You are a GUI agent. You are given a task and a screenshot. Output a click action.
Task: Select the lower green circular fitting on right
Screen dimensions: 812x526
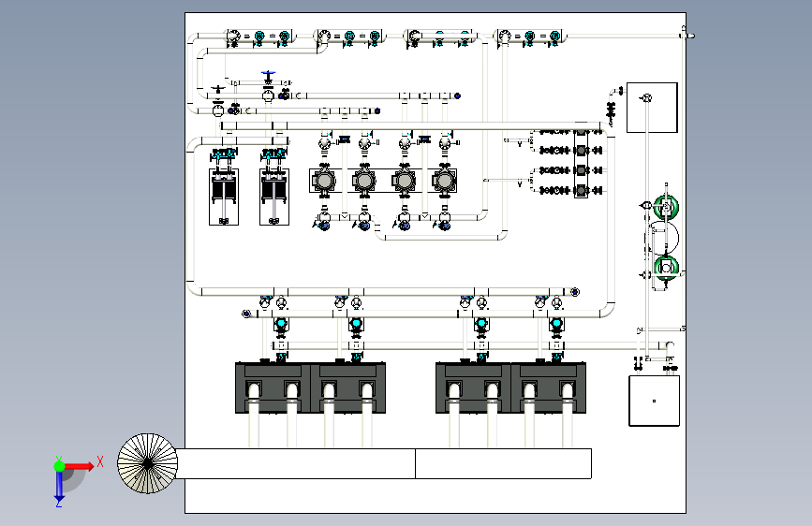pos(666,268)
